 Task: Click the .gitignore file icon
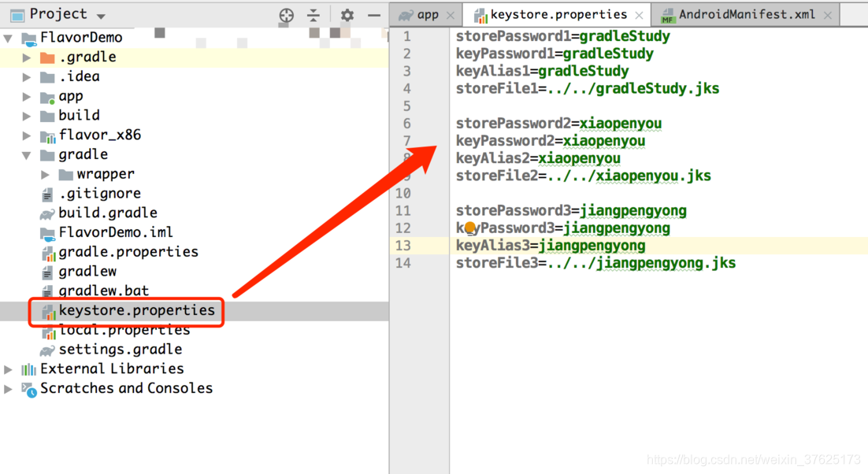tap(47, 194)
